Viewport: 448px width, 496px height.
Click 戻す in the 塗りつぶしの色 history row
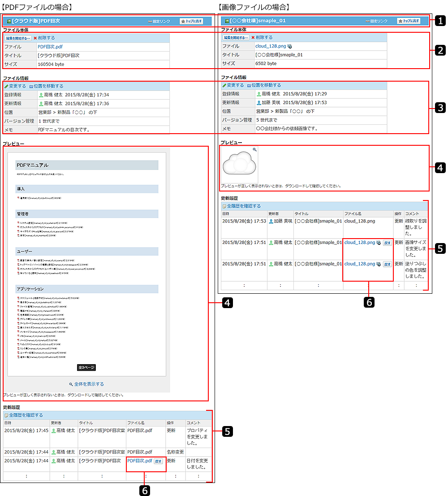pos(388,264)
